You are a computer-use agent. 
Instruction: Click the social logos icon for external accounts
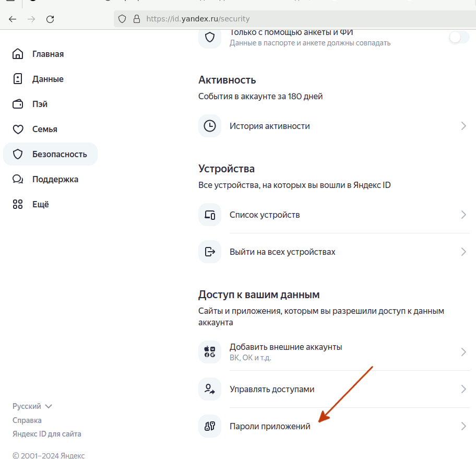(210, 352)
